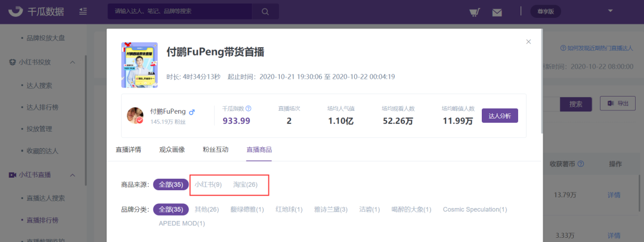Image resolution: width=644 pixels, height=242 pixels.
Task: Focus the top search input field
Action: [180, 11]
